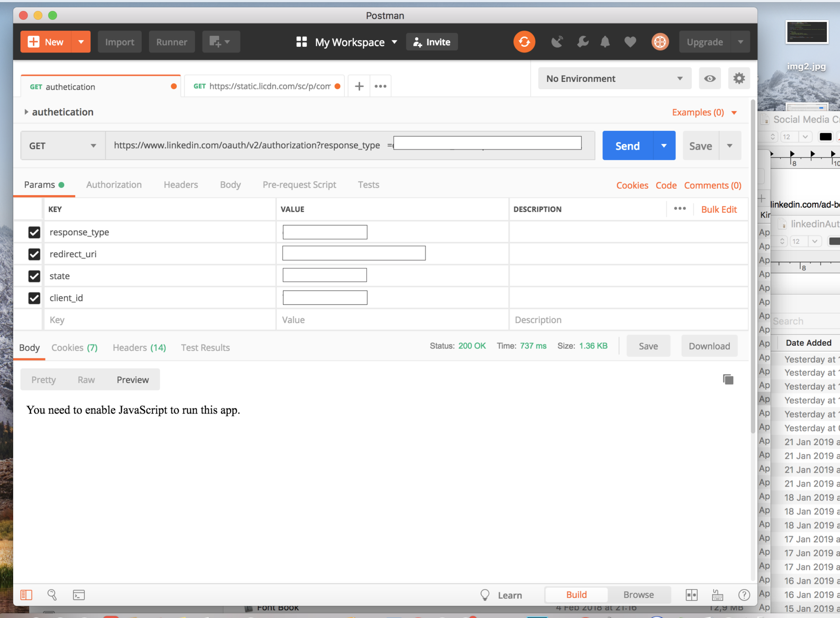This screenshot has width=840, height=618.
Task: Toggle the sidebar with bottom-left panel icon
Action: (27, 595)
